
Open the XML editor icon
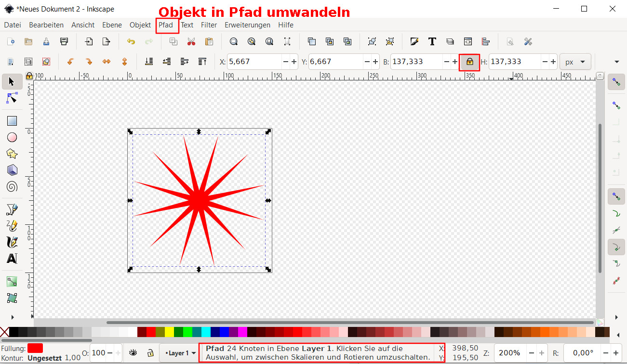tap(468, 41)
